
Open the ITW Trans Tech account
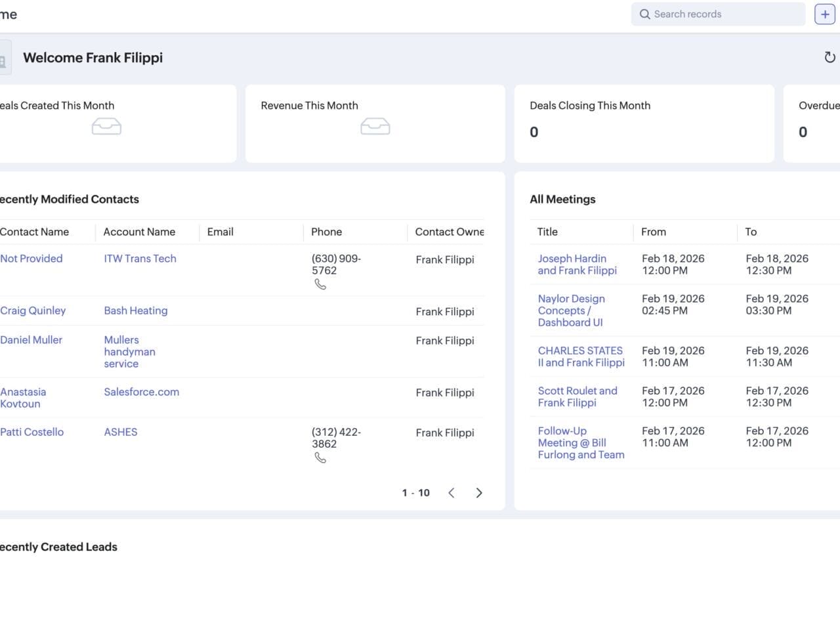[140, 259]
